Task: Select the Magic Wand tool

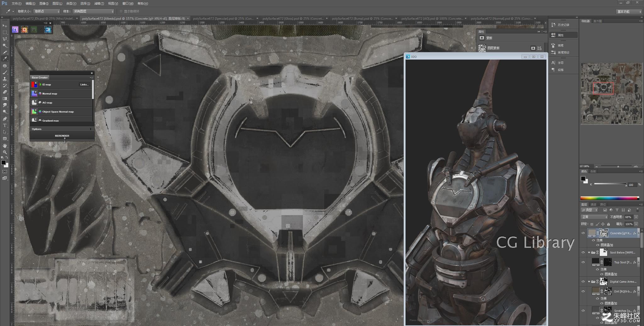Action: point(5,46)
